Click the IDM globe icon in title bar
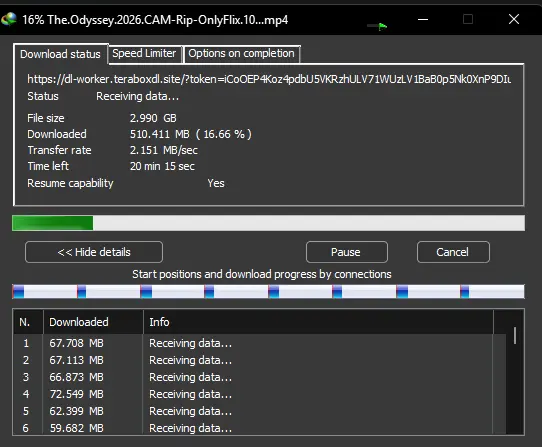The height and width of the screenshot is (447, 542). point(8,19)
